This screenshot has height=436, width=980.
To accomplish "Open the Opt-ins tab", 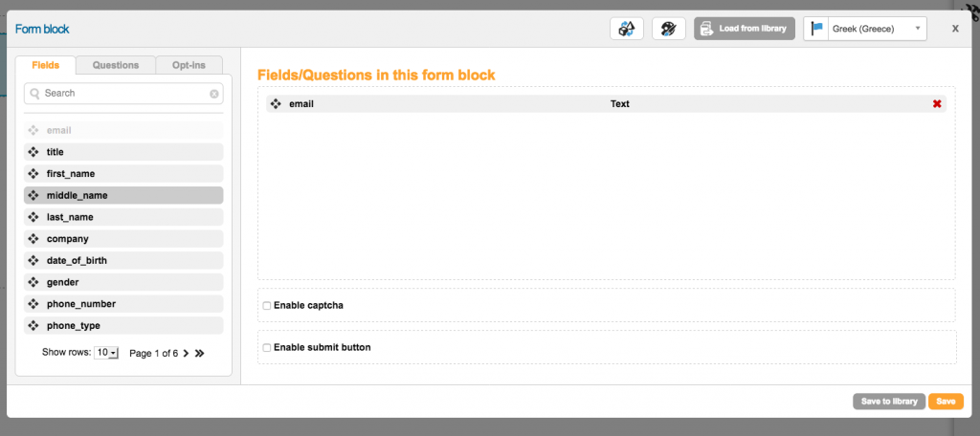I will click(x=189, y=65).
